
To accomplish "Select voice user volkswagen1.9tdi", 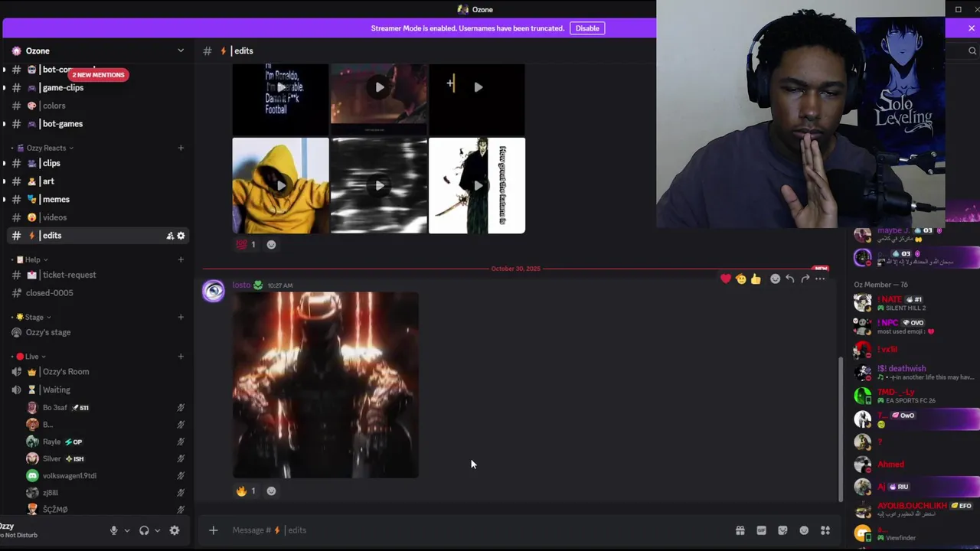I will tap(106, 476).
